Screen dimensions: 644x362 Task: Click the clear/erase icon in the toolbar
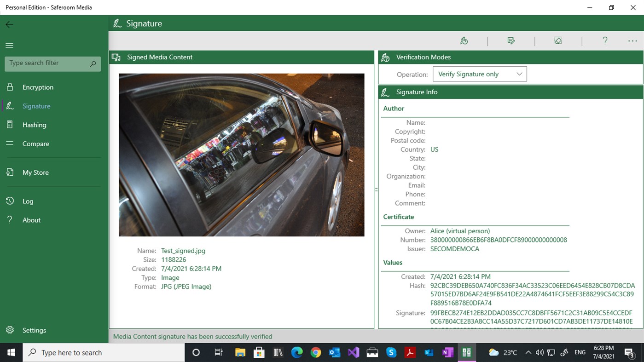558,40
